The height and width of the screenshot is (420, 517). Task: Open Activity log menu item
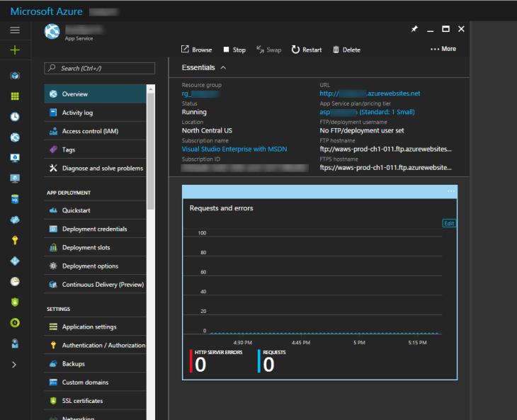click(77, 113)
